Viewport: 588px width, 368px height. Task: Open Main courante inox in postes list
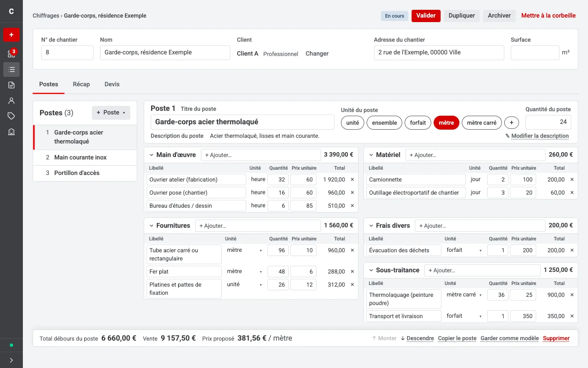[85, 157]
